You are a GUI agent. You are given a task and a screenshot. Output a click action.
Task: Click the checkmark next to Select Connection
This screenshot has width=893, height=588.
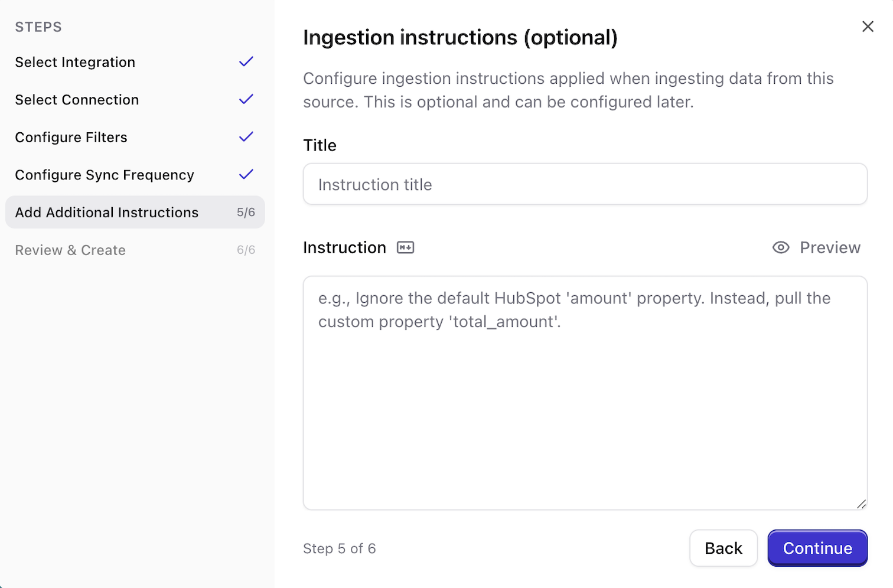point(246,99)
